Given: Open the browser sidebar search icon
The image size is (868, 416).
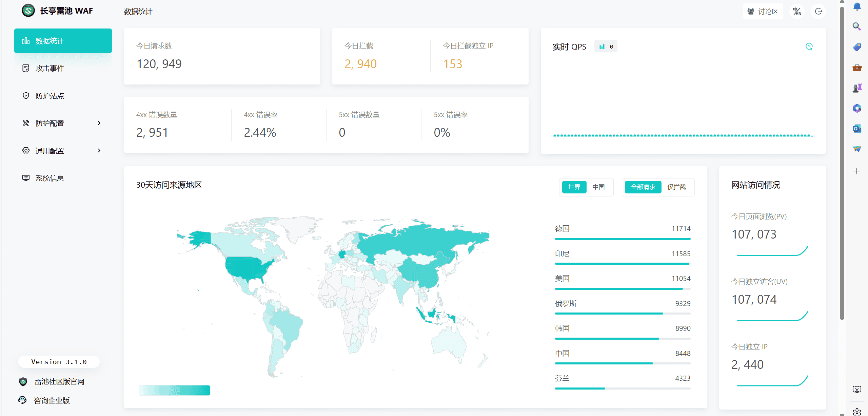Looking at the screenshot, I should coord(857,26).
